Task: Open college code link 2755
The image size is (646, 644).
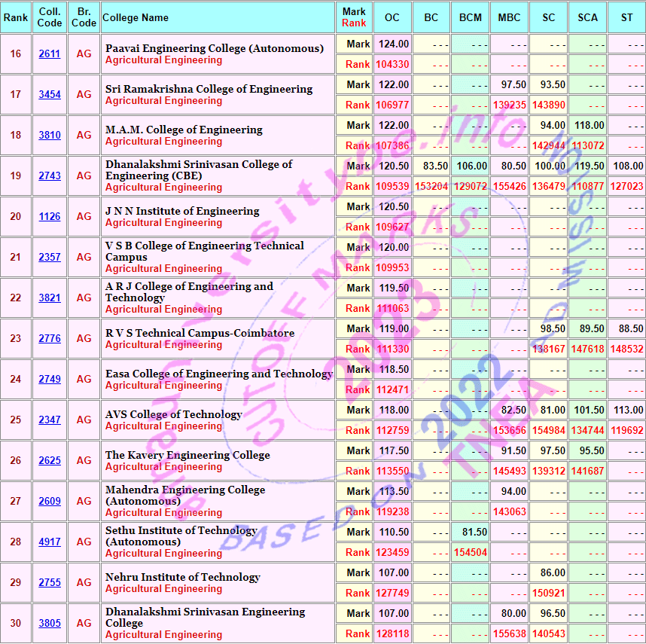Action: tap(50, 583)
